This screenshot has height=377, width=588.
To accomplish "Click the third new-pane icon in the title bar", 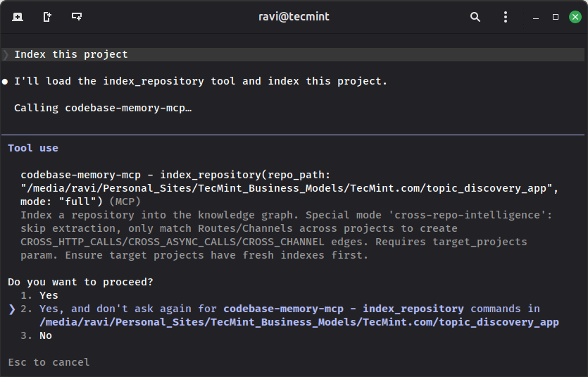I will coord(77,17).
